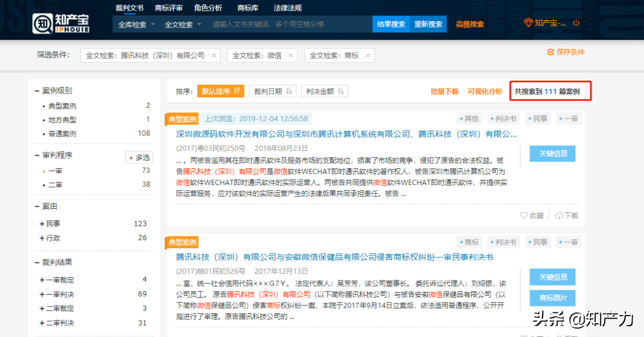Collapse the 案由 section
This screenshot has height=337, width=644.
click(x=37, y=206)
